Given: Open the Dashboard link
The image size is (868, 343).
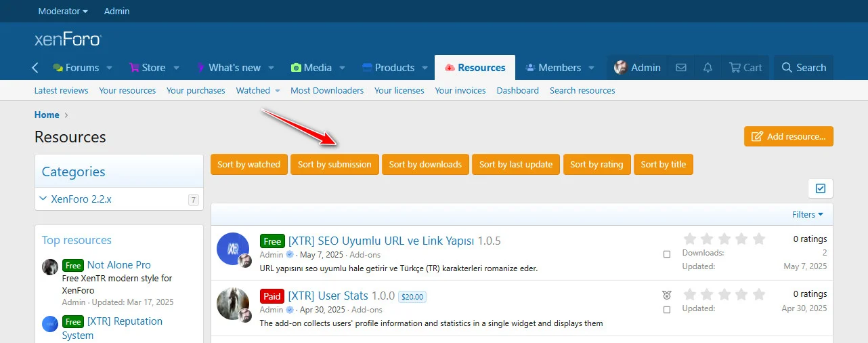Looking at the screenshot, I should tap(517, 90).
